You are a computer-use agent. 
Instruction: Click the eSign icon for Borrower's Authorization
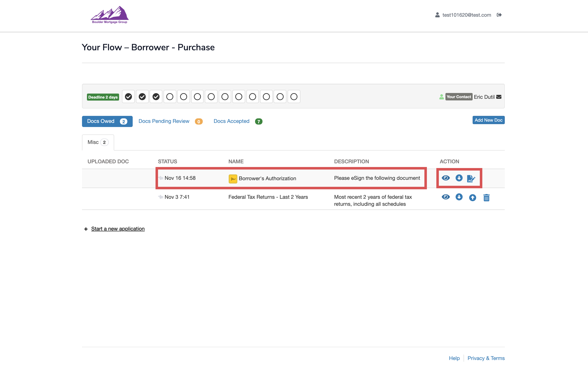click(471, 178)
